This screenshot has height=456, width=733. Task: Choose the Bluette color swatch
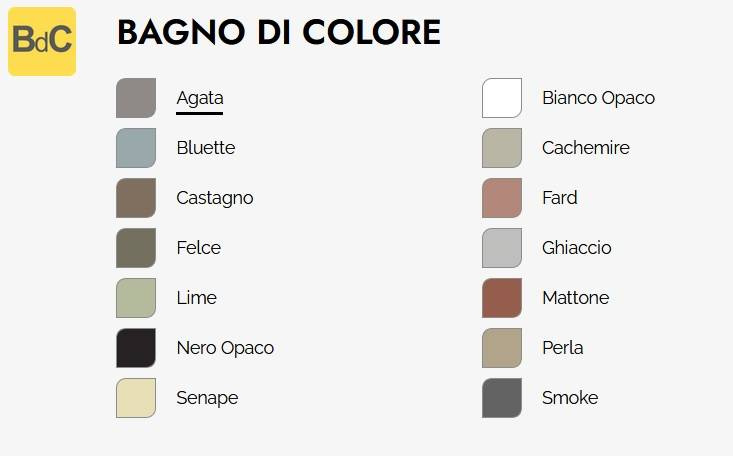[x=136, y=148]
